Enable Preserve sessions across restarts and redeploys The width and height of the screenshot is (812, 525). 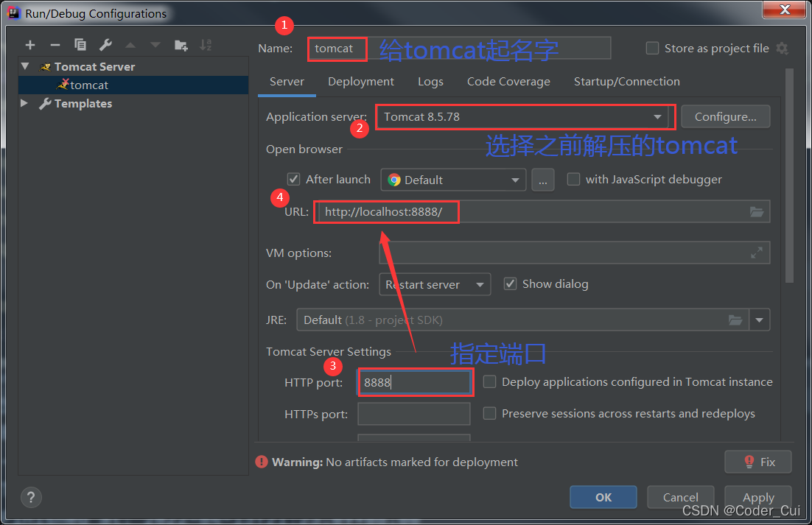pyautogui.click(x=489, y=413)
